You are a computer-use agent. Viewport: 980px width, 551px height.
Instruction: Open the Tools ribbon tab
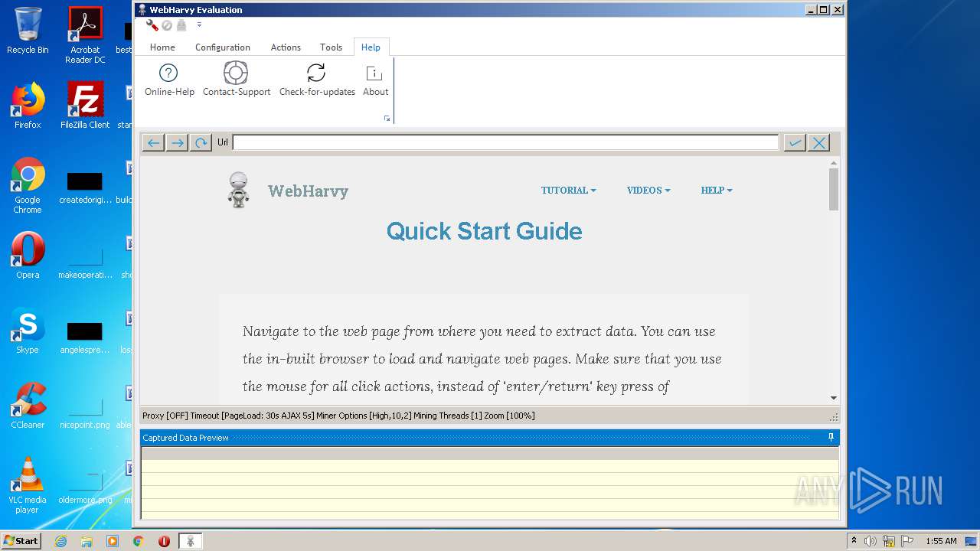coord(331,47)
